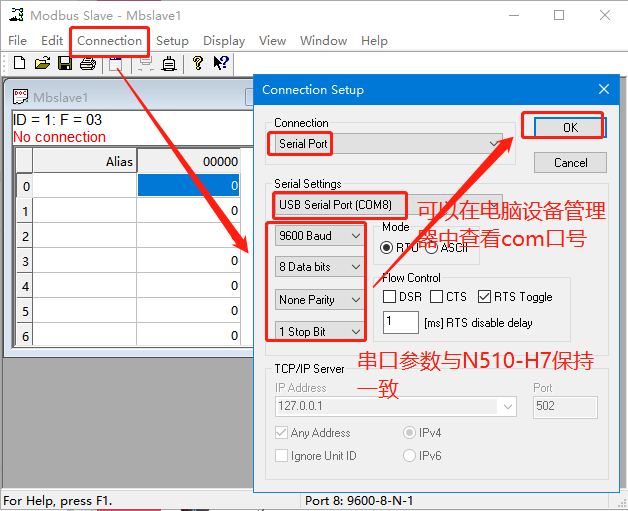Open the 1 Stop Bit dropdown
628x511 pixels.
(320, 331)
